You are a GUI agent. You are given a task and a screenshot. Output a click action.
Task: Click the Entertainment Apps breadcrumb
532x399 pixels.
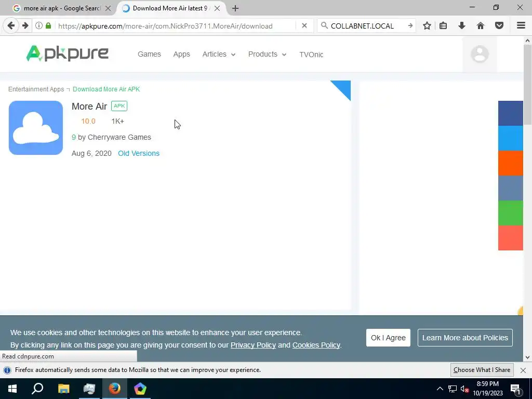point(36,89)
